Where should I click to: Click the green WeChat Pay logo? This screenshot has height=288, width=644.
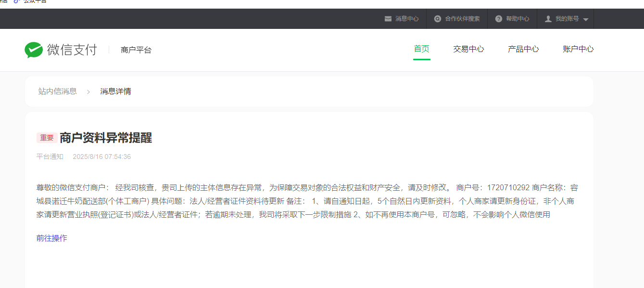click(x=34, y=50)
